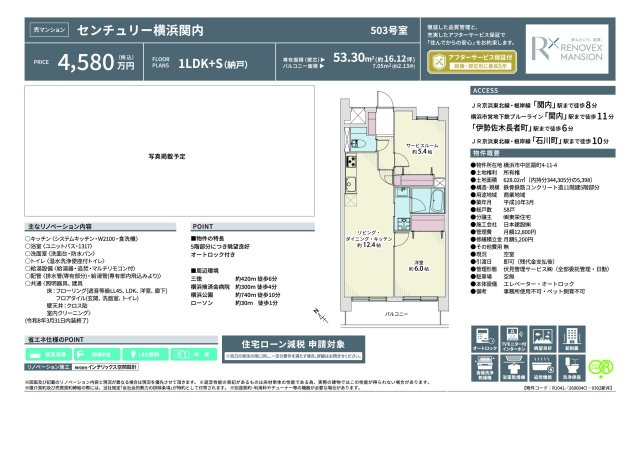Click the 主なリノベーション内容 header

(x=100, y=227)
